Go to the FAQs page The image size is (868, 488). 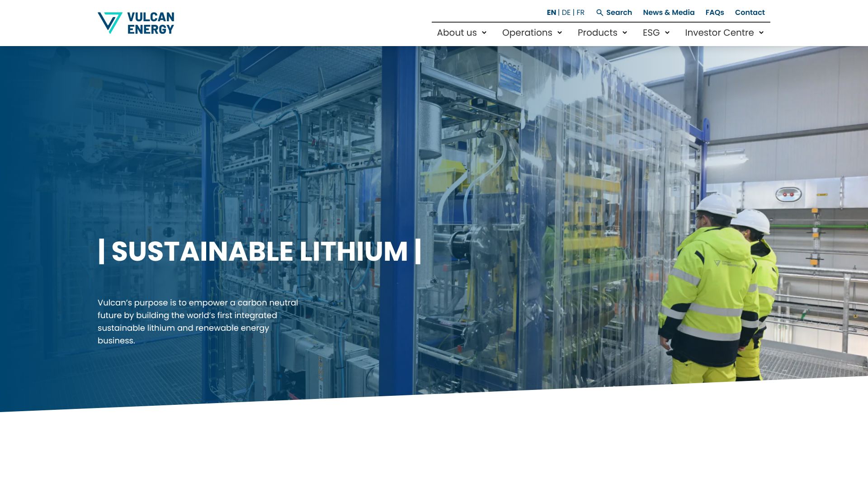coord(714,13)
